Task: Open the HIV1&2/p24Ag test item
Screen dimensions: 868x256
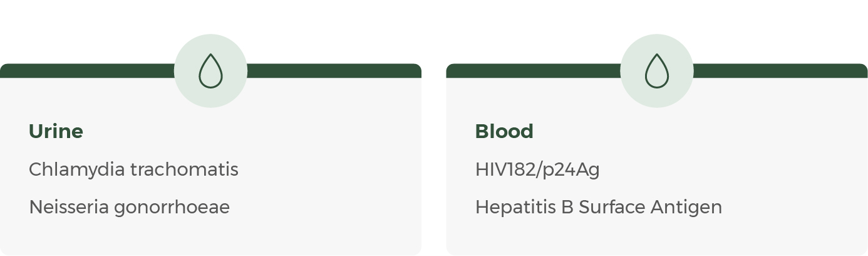Action: pyautogui.click(x=537, y=169)
